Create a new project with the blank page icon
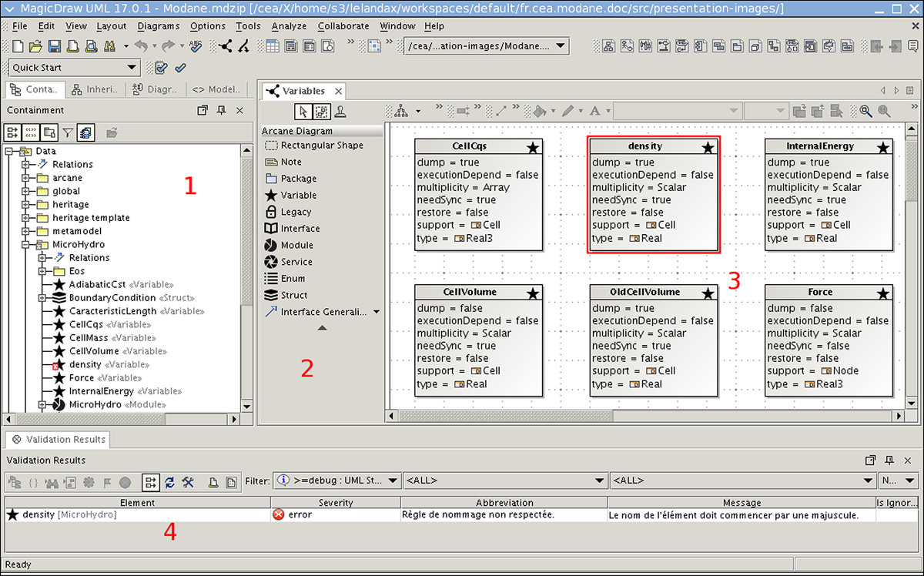The height and width of the screenshot is (576, 924). pos(18,46)
